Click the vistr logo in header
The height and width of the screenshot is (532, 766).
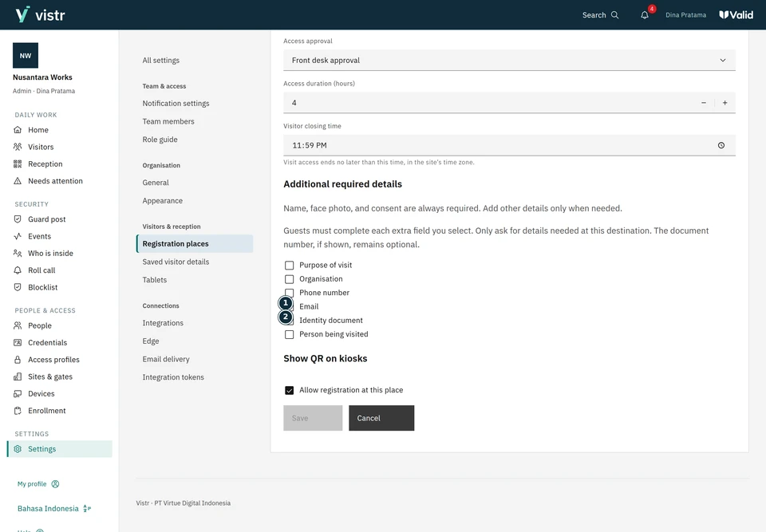click(x=40, y=14)
